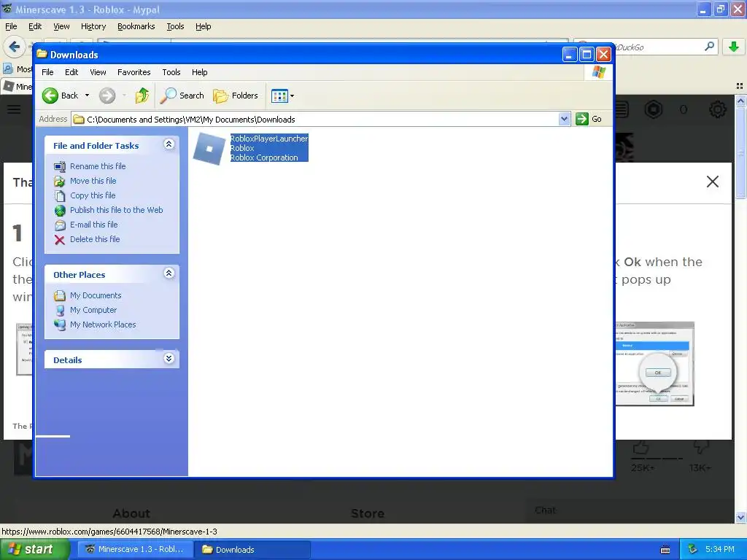This screenshot has height=560, width=747.
Task: Click the Chat bar on Roblox page
Action: 629,510
